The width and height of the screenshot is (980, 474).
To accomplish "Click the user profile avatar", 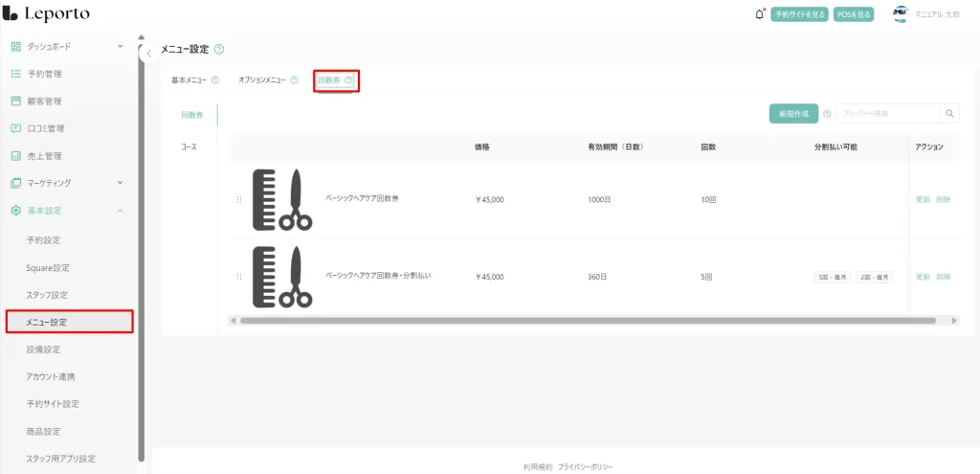I will coord(900,14).
